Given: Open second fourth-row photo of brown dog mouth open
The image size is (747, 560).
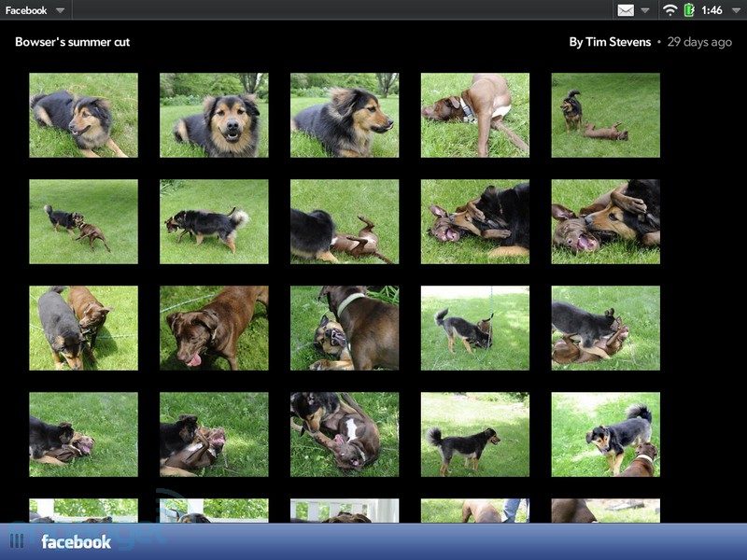Looking at the screenshot, I should 214,434.
